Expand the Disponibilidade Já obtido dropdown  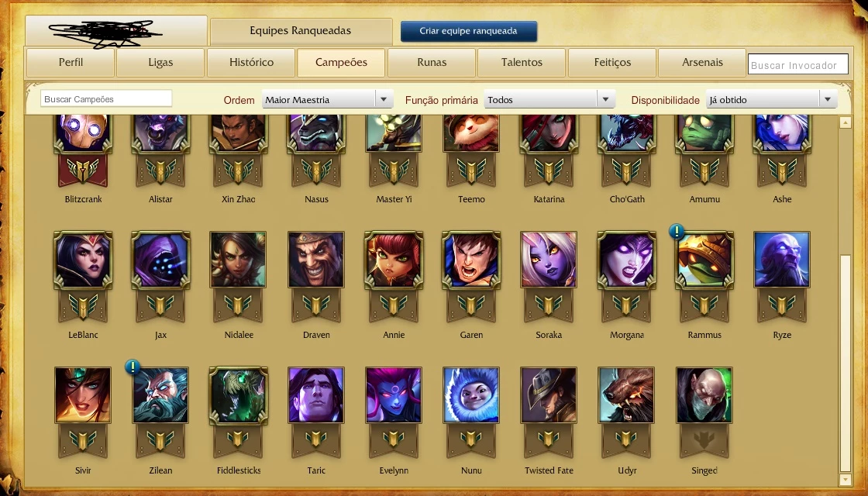(772, 100)
